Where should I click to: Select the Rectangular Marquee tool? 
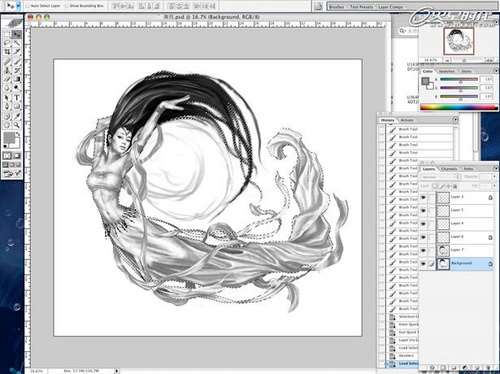click(x=7, y=34)
